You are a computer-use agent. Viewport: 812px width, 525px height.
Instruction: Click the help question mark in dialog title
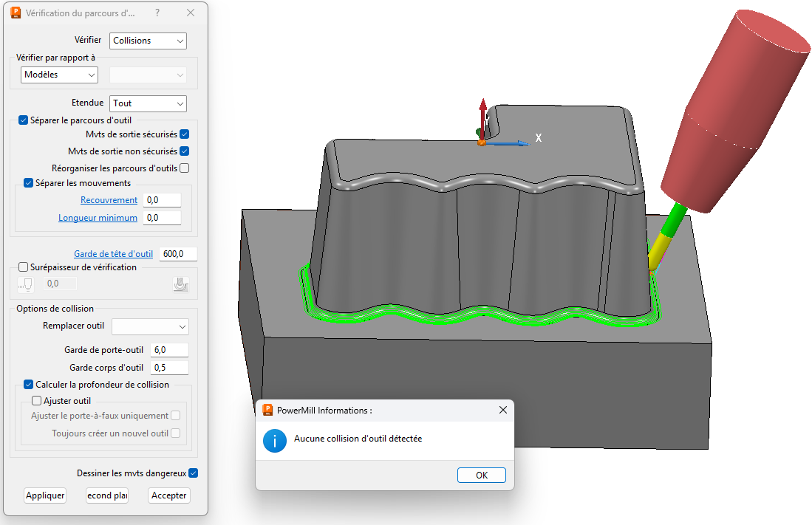click(157, 13)
